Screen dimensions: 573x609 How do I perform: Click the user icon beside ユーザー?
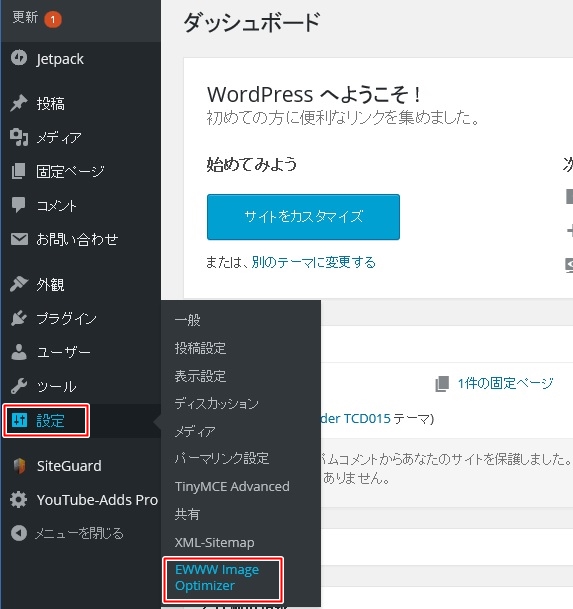19,352
